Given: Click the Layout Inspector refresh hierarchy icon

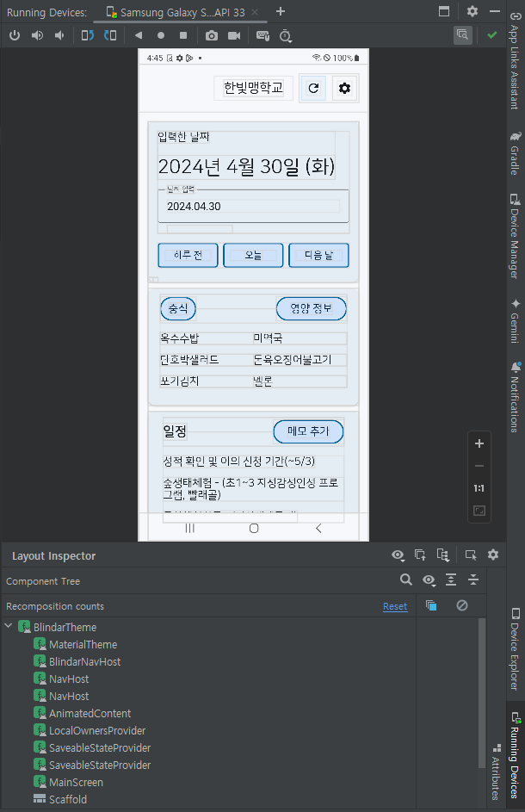Looking at the screenshot, I should [442, 555].
